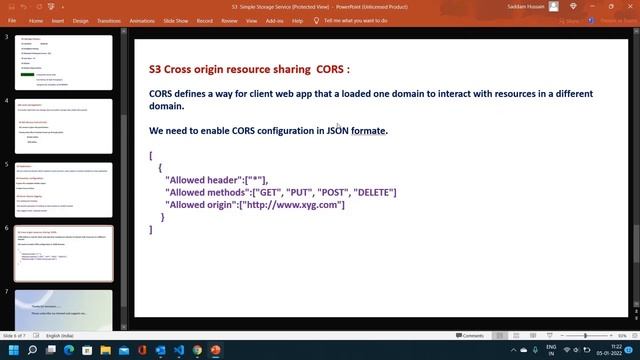Click the spell check accessibility status icon
The image size is (640, 360).
36,336
